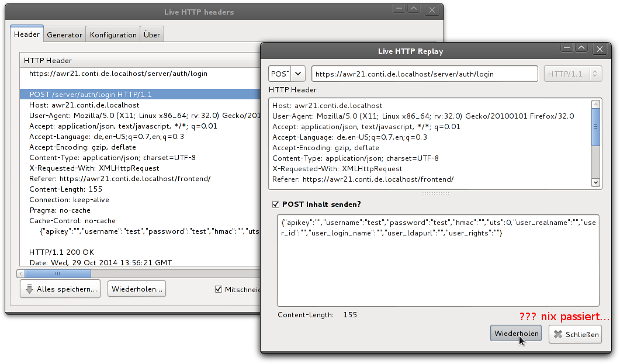This screenshot has height=364, width=620.
Task: Click Referer line in Replay header box
Action: coord(362,179)
